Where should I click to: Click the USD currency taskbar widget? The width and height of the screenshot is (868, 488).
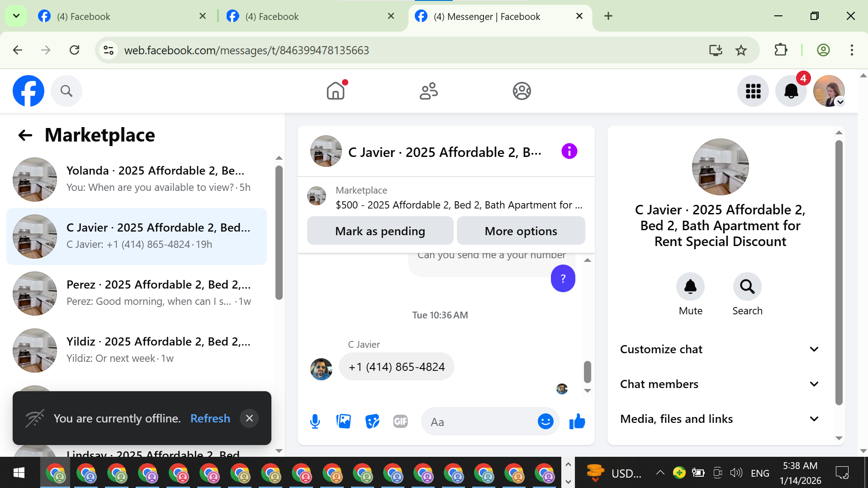[x=614, y=473]
